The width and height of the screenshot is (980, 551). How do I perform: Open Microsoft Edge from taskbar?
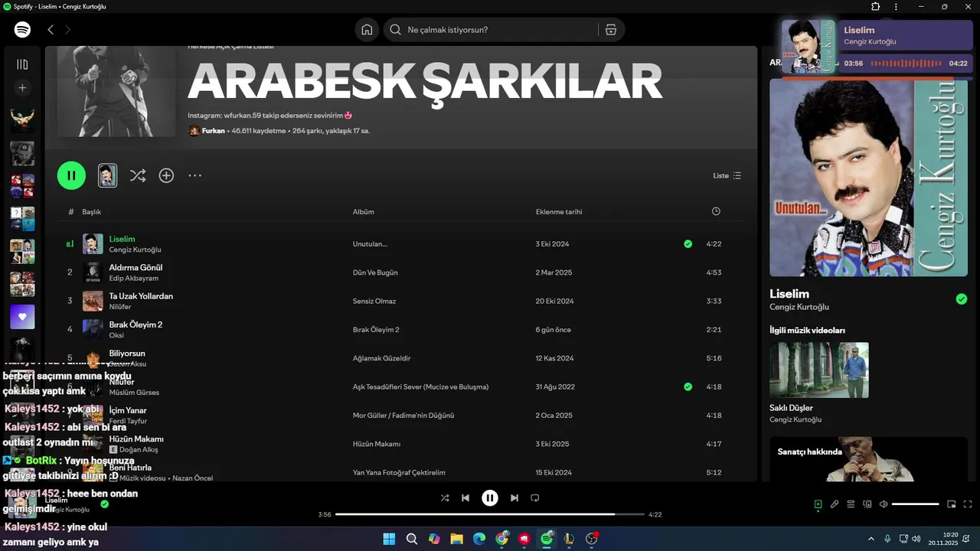(479, 539)
